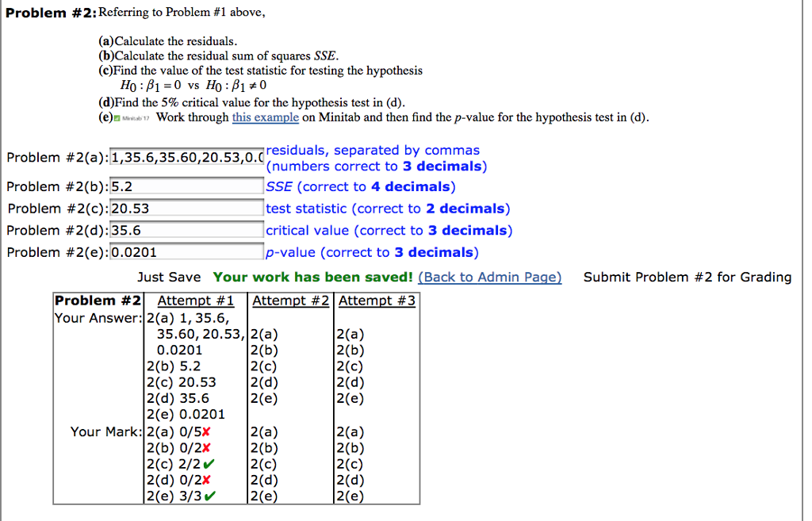
Task: Click the "Your work has been saved!" message
Action: click(312, 277)
